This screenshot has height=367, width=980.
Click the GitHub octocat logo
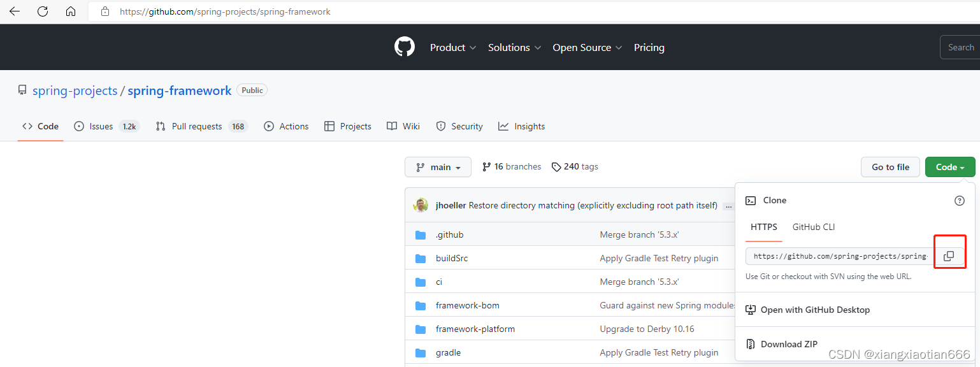[405, 47]
